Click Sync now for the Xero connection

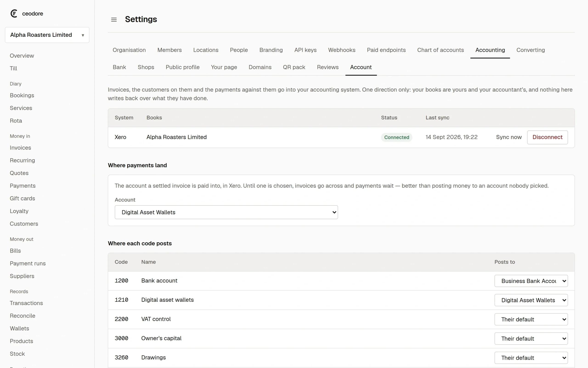point(509,137)
